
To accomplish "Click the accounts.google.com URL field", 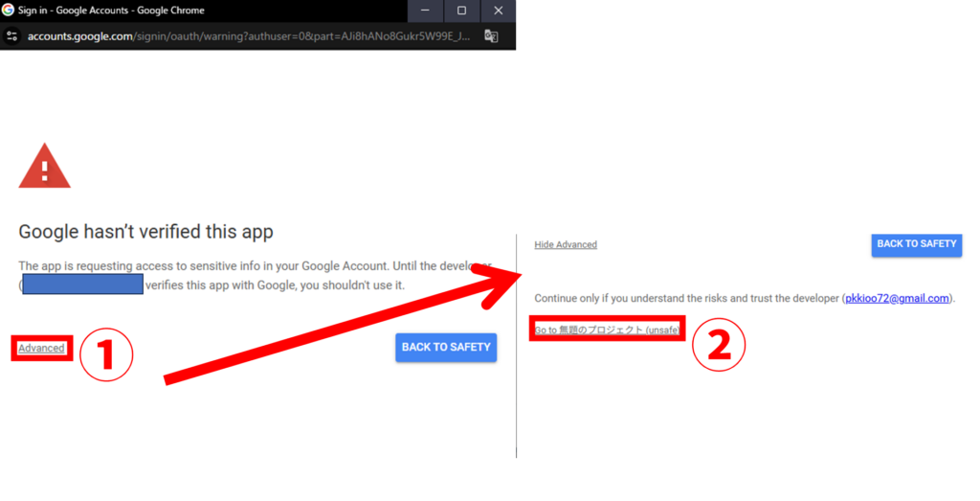I will (x=249, y=36).
